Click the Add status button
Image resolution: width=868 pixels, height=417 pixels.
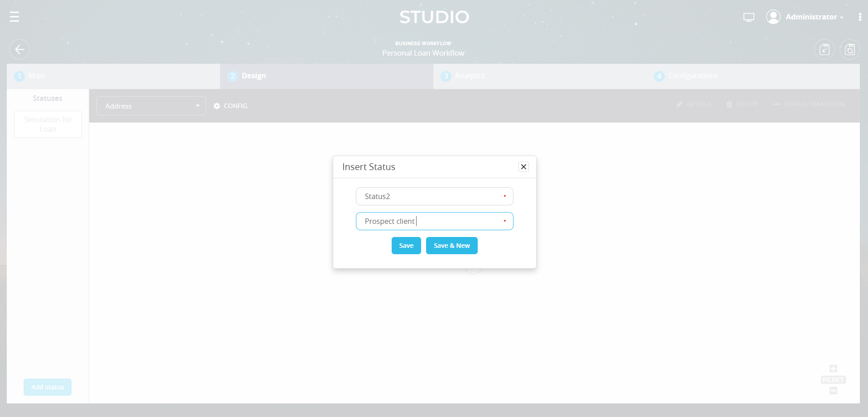pos(47,387)
